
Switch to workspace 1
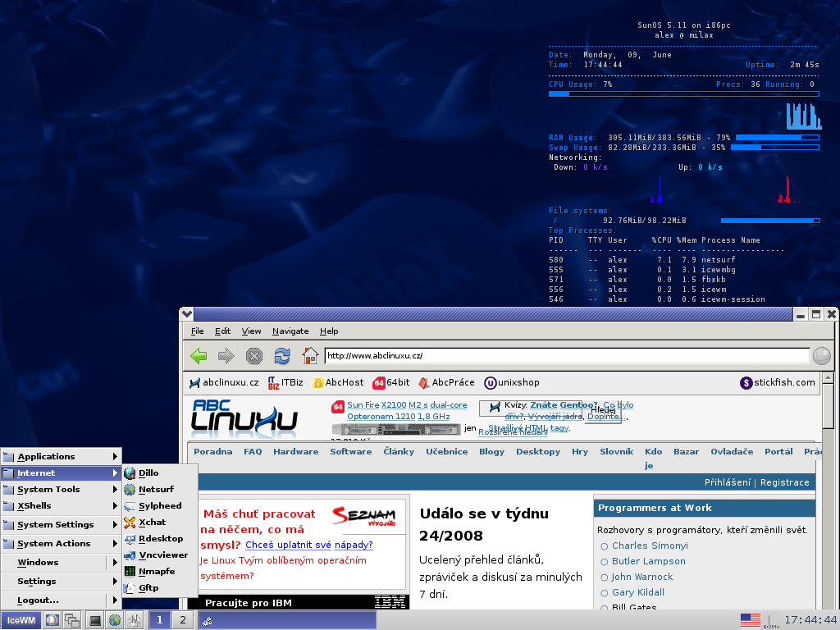[159, 620]
